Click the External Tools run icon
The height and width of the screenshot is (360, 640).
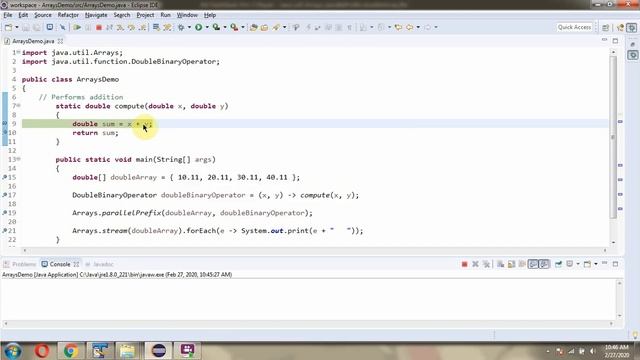234,27
